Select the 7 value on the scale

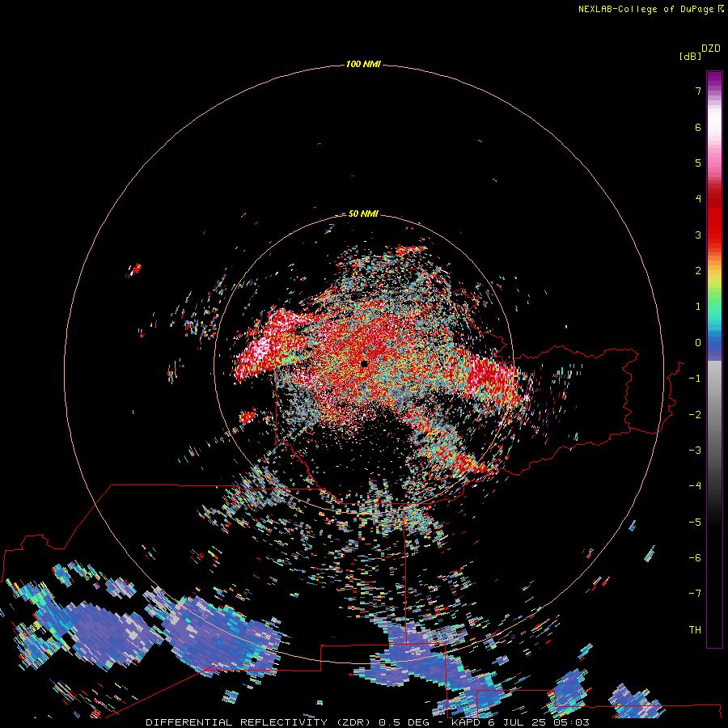[x=698, y=91]
